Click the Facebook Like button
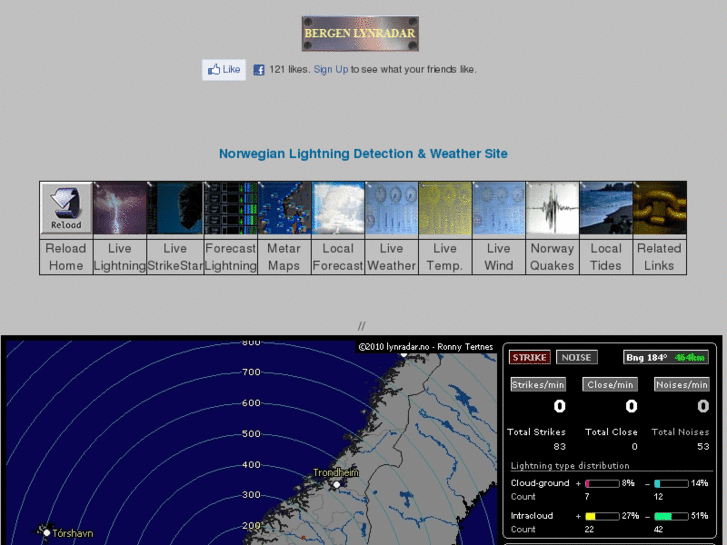Image resolution: width=727 pixels, height=545 pixels. pos(224,70)
